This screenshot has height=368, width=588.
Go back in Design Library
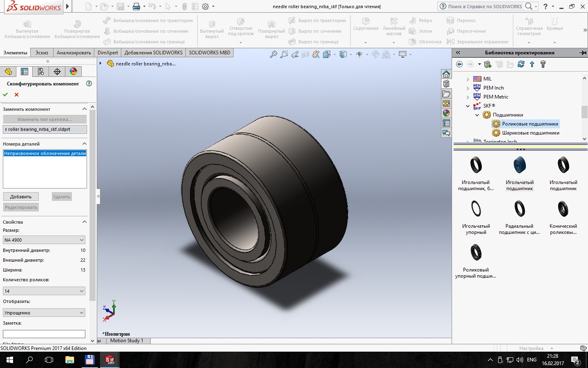tap(459, 64)
